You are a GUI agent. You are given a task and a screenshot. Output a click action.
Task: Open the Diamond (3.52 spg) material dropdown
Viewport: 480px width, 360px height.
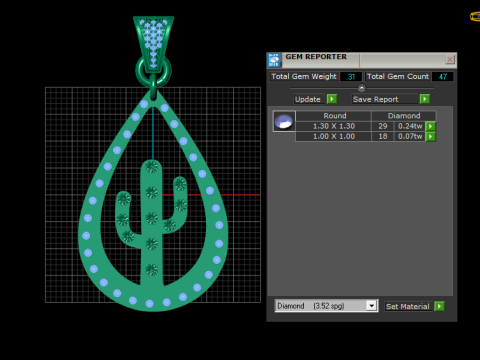[x=371, y=306]
